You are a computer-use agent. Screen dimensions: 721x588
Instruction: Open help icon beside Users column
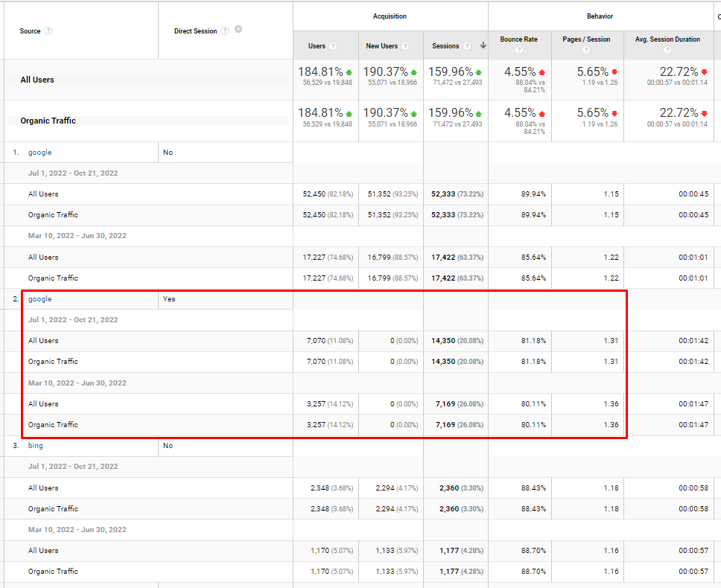[x=333, y=46]
